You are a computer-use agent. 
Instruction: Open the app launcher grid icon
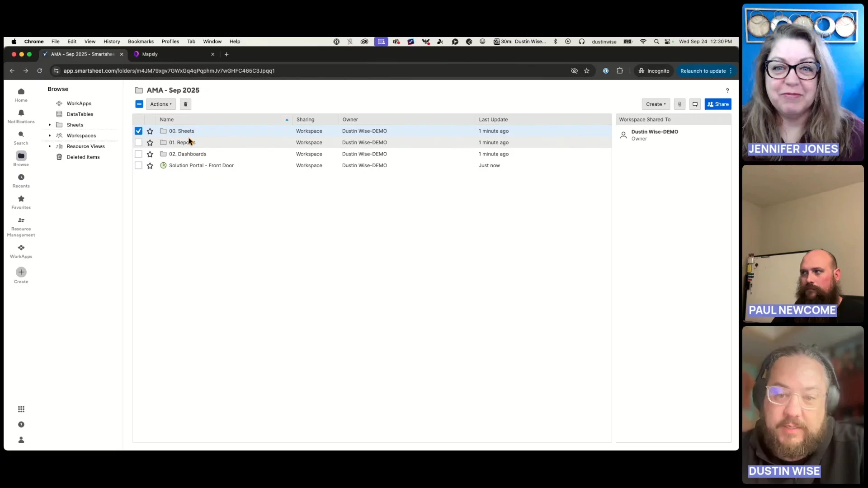21,409
